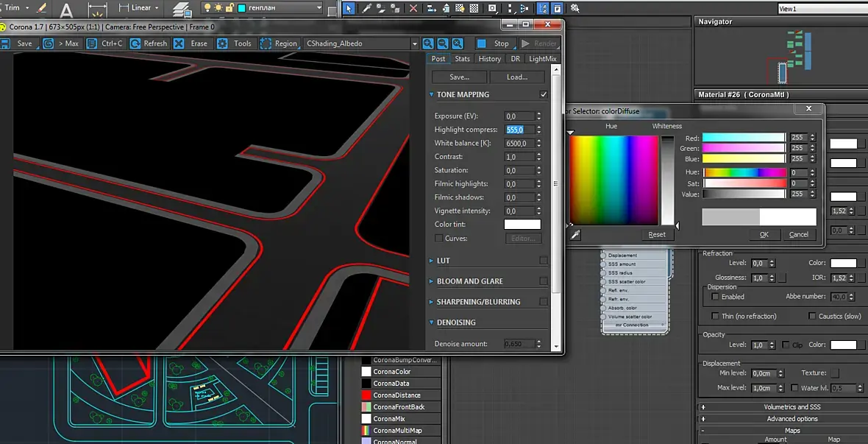
Task: Open the CShading_Albedo render element dropdown
Action: click(x=362, y=43)
